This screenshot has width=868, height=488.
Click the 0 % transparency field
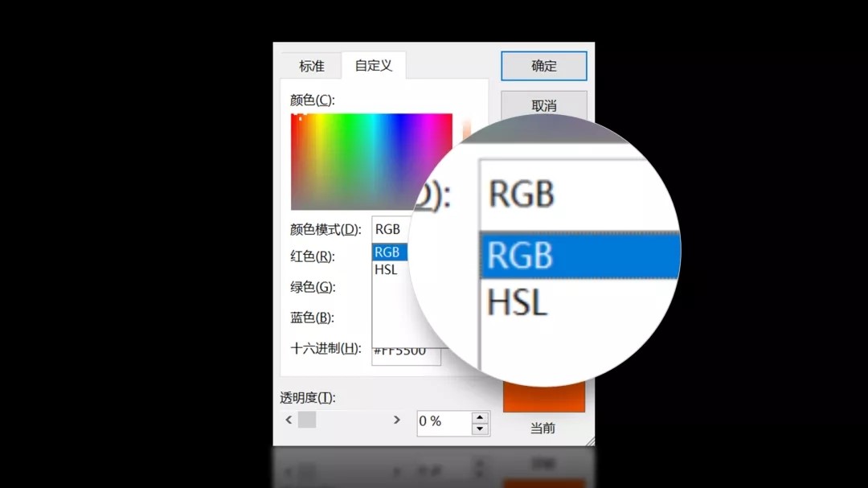(442, 421)
